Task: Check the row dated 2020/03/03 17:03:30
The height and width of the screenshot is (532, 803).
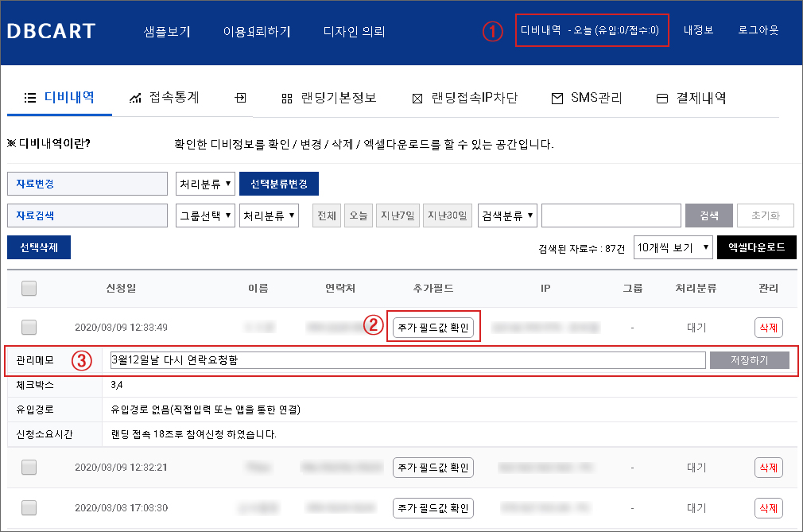Action: tap(29, 507)
